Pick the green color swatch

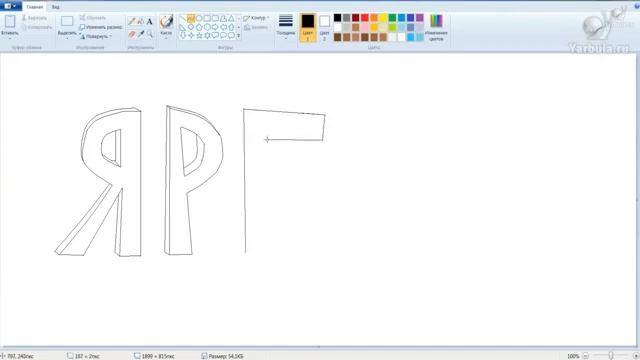pyautogui.click(x=392, y=18)
